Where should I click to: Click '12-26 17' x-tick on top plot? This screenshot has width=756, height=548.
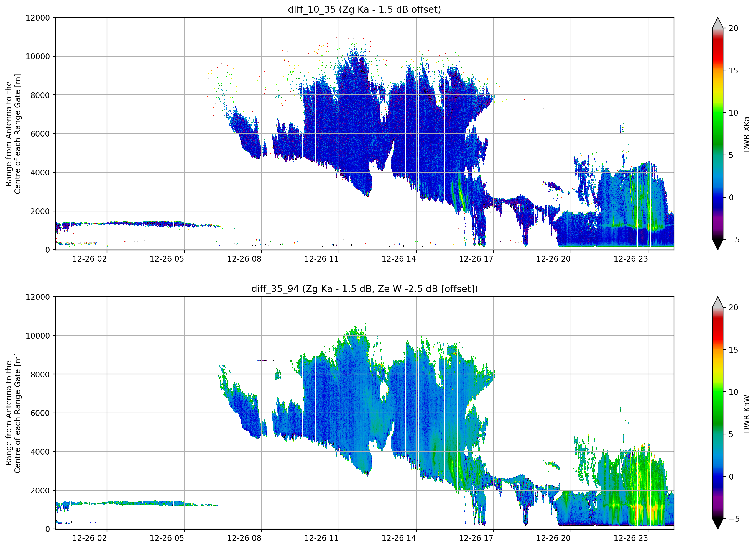click(476, 259)
